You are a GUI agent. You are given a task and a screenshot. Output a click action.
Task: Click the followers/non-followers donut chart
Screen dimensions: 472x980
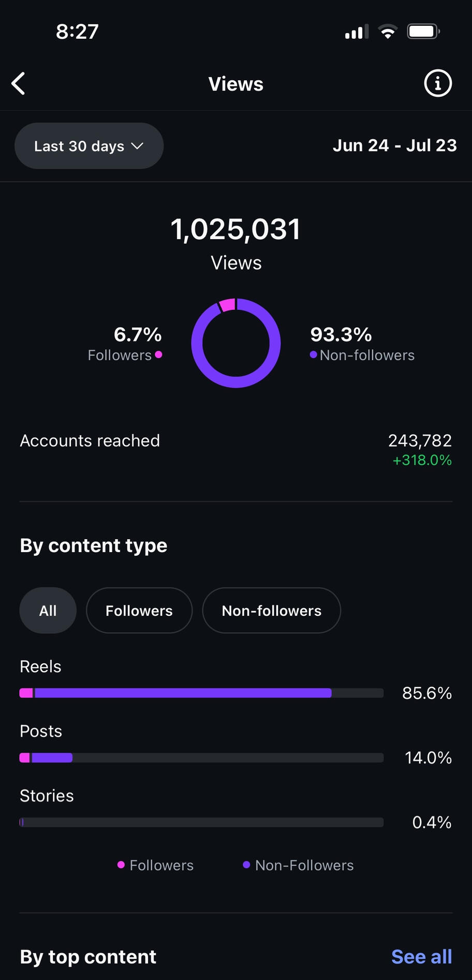pos(236,343)
